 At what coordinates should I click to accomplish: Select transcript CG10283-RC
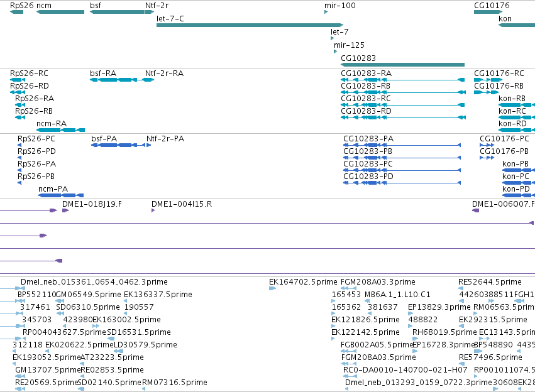402,105
